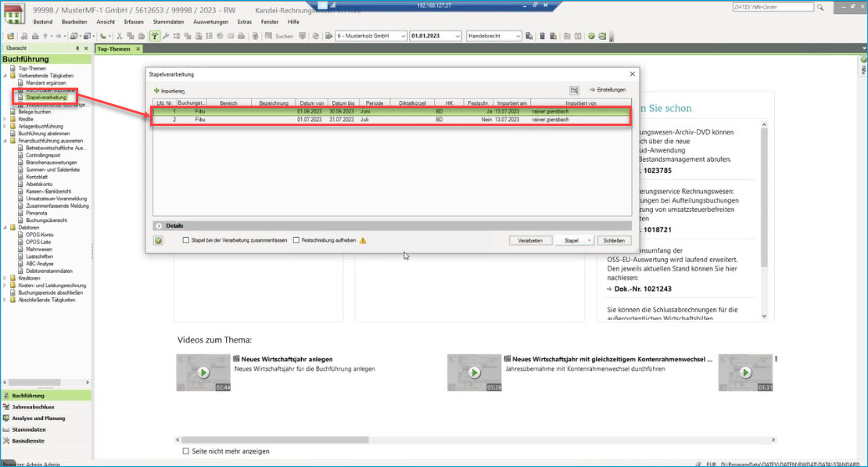868x467 pixels.
Task: Click the book icon in the toolbar
Action: 578,36
